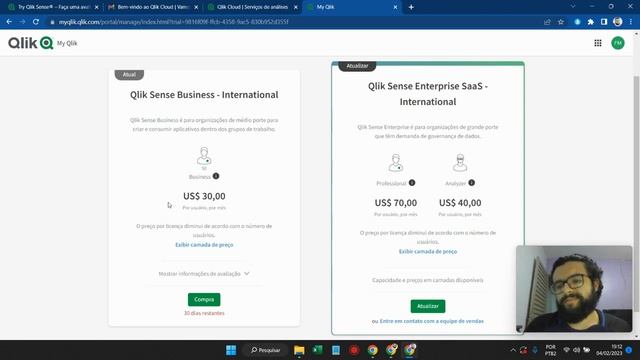The image size is (640, 360).
Task: Open the Windows Start menu
Action: pos(231,350)
